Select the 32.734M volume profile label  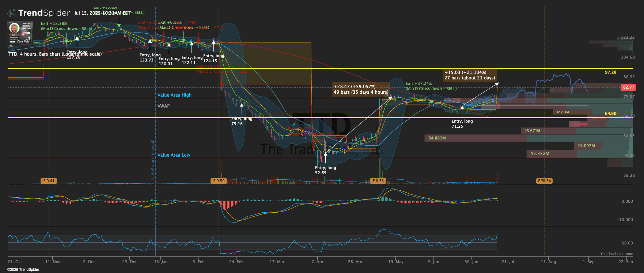[x=562, y=112]
